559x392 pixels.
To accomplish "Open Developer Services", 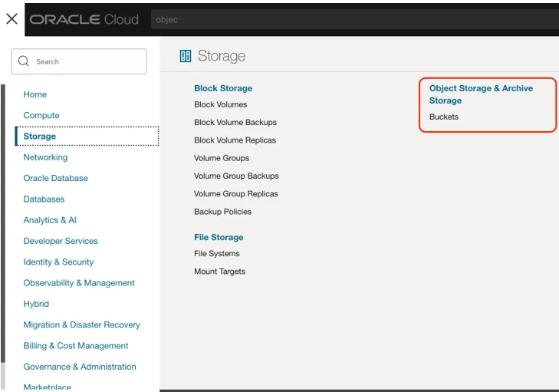I will [x=61, y=241].
